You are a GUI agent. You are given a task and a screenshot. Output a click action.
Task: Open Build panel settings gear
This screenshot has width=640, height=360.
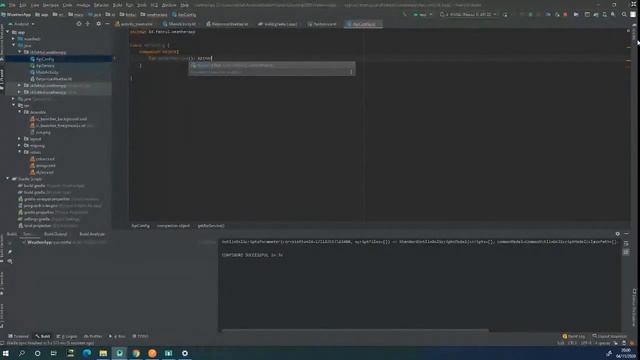pyautogui.click(x=618, y=234)
